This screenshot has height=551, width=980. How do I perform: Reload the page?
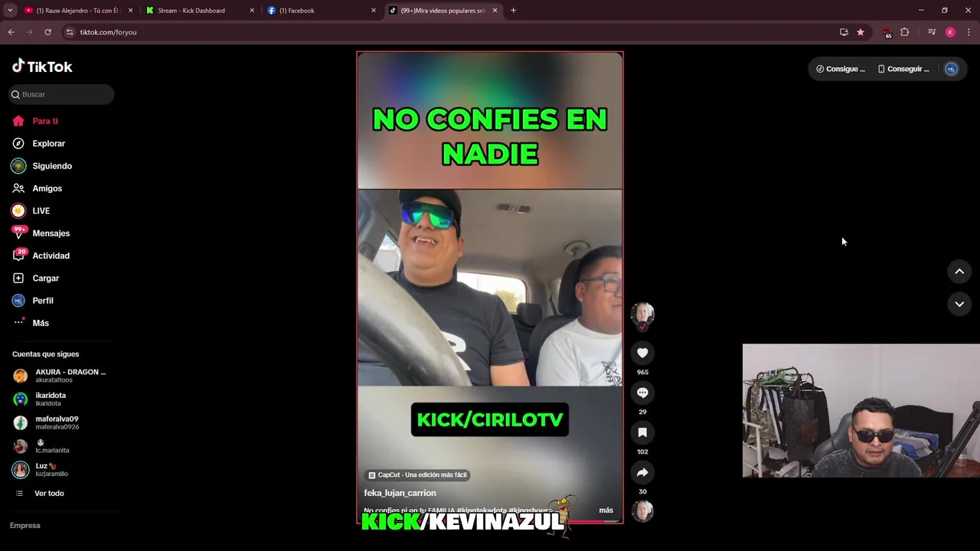pos(47,32)
